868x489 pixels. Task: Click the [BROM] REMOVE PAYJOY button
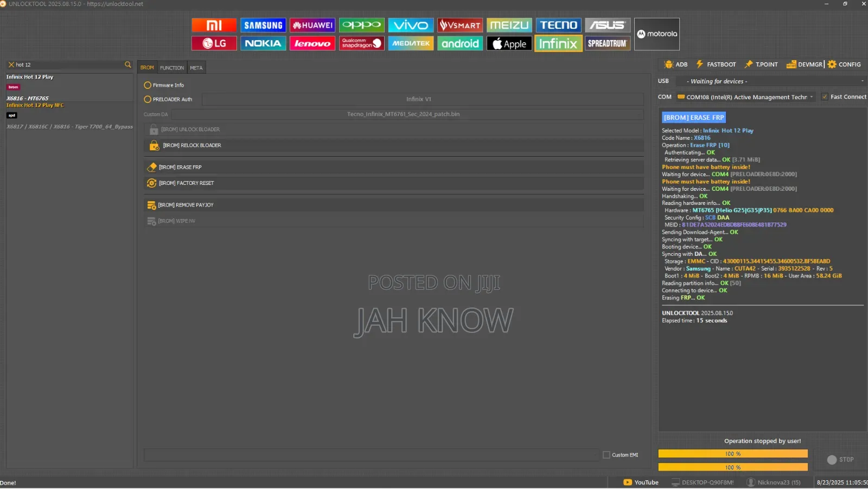394,205
